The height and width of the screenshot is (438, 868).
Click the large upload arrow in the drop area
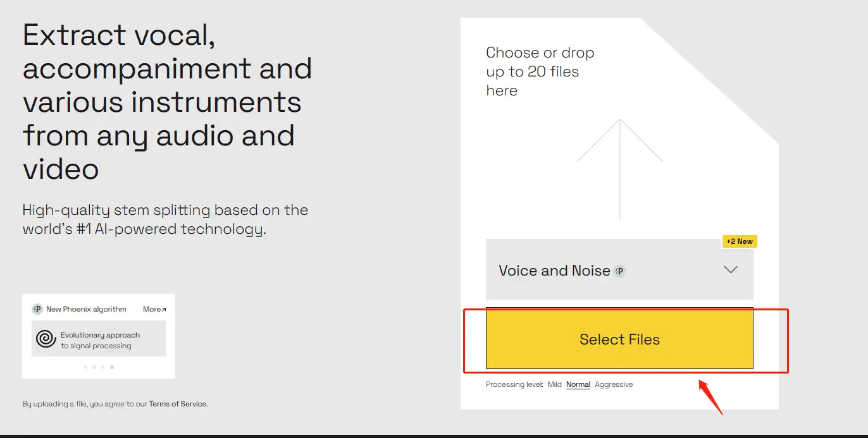pos(620,169)
